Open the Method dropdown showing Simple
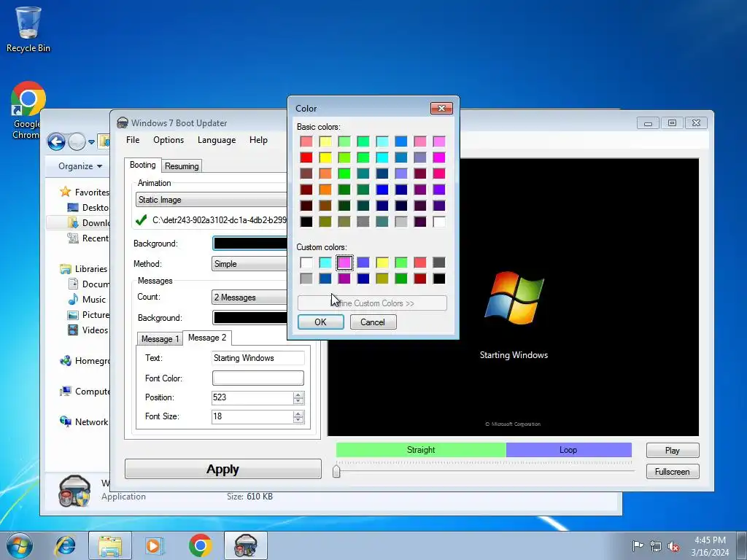Viewport: 747px width, 560px height. [x=249, y=264]
